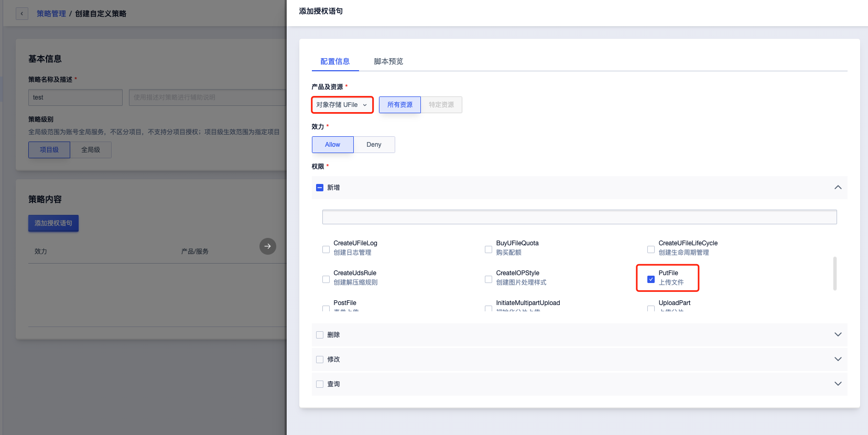The image size is (868, 435).
Task: Open the 对象存储 UFile product dropdown
Action: [342, 105]
